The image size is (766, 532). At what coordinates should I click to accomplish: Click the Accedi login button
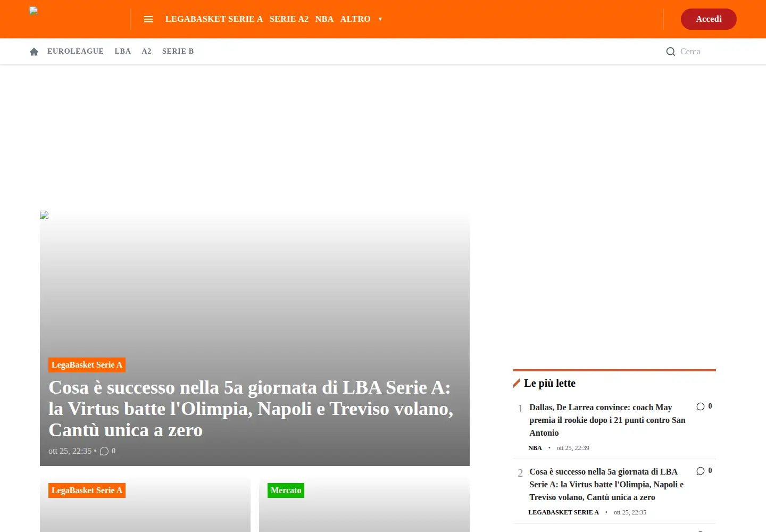pyautogui.click(x=709, y=19)
